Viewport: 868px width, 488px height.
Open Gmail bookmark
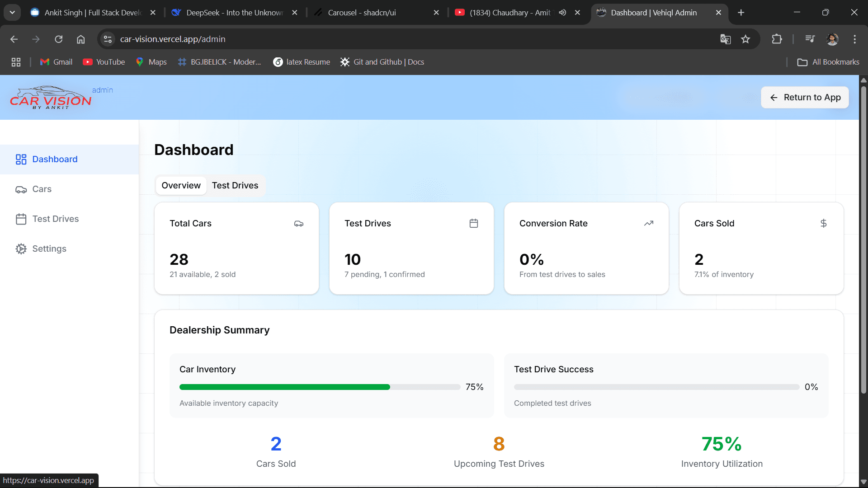(x=56, y=62)
